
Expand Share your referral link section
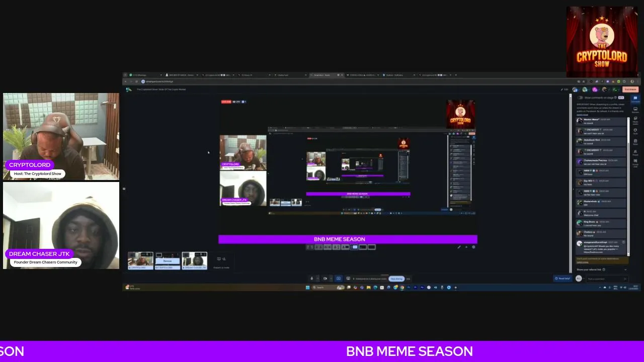tap(601, 269)
